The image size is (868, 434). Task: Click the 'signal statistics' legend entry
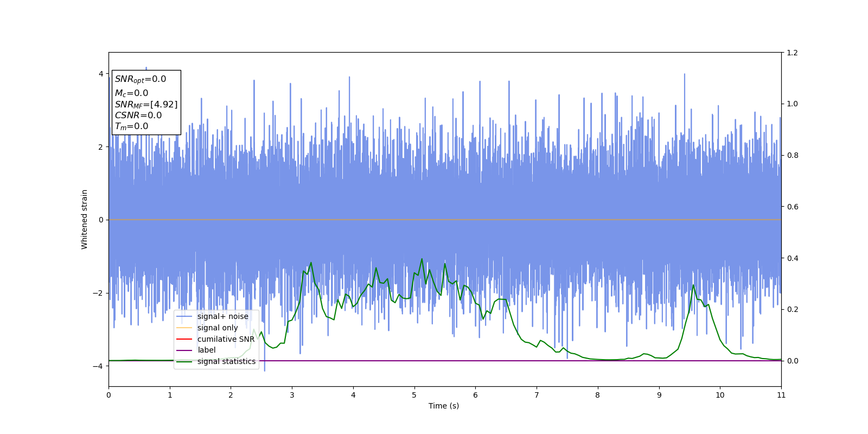[216, 361]
